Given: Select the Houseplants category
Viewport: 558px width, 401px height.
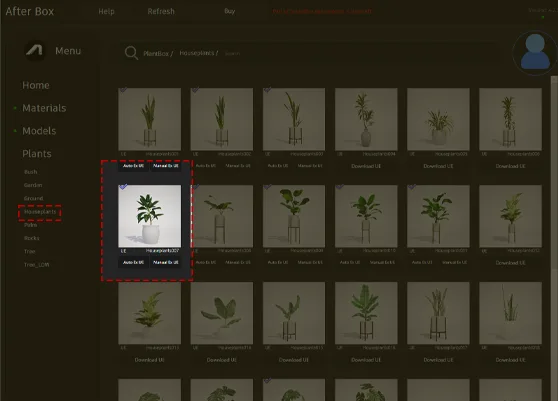Looking at the screenshot, I should [40, 212].
